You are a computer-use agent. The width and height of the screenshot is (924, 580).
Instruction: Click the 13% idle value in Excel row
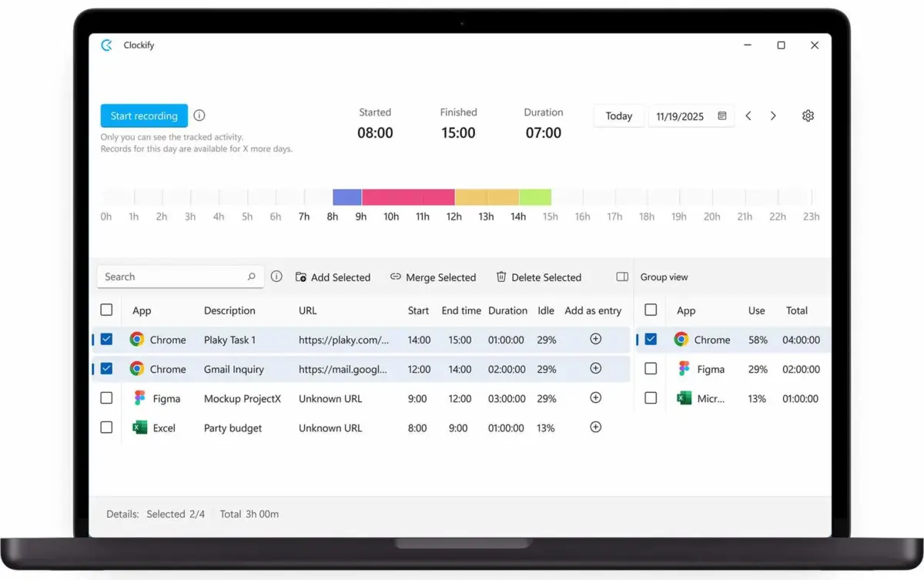click(546, 427)
